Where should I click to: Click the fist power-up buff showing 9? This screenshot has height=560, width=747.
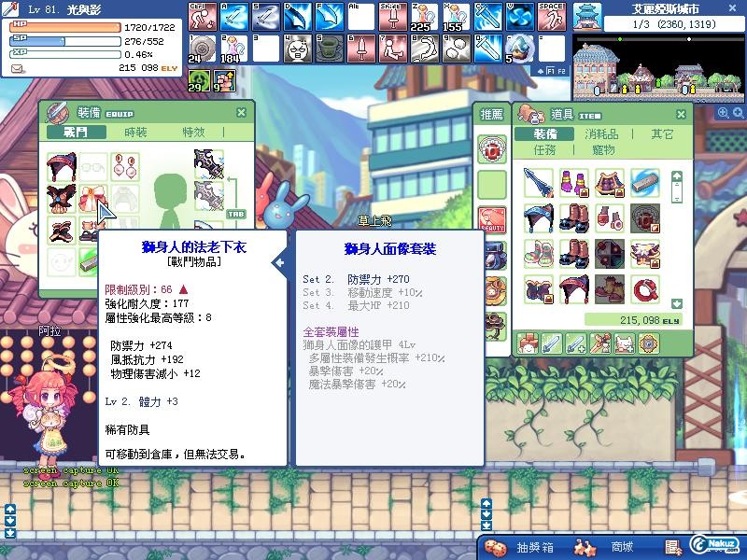224,80
